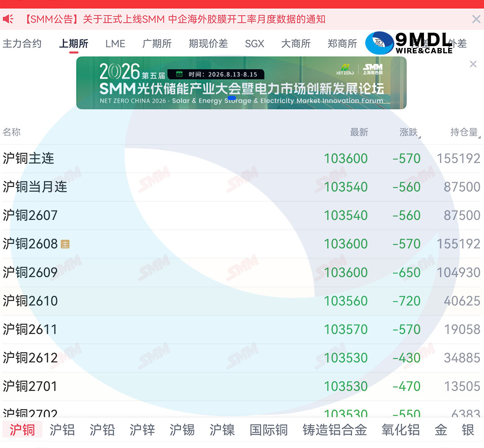Switch to the 氧化铝 category

pos(400,430)
